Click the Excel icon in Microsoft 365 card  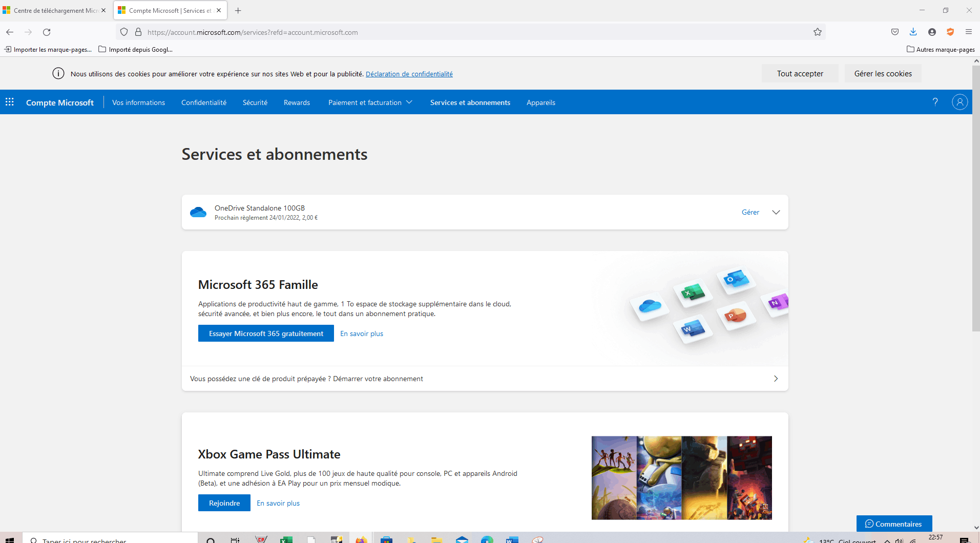click(x=693, y=293)
